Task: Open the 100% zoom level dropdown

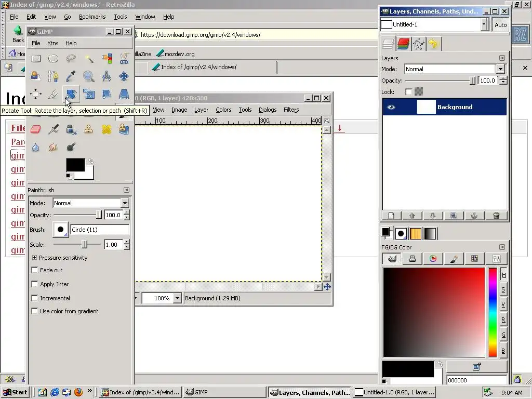Action: click(177, 298)
